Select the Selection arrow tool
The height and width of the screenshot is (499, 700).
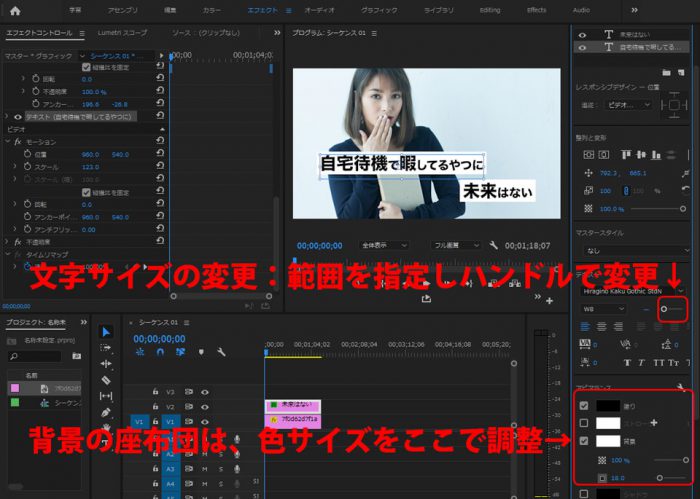tap(106, 332)
